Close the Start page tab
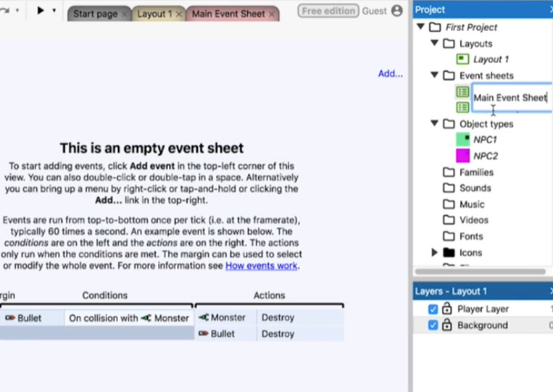The height and width of the screenshot is (392, 553). point(124,14)
